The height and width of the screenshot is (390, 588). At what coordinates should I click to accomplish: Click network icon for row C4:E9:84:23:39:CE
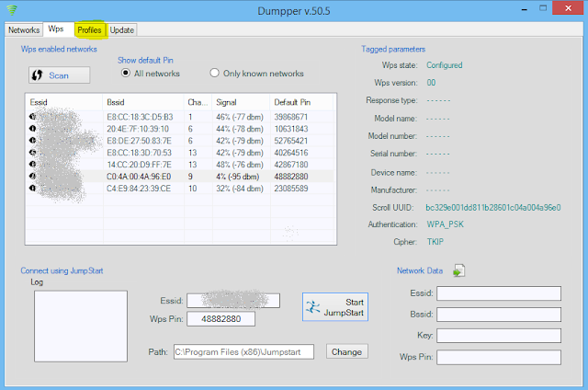(33, 188)
